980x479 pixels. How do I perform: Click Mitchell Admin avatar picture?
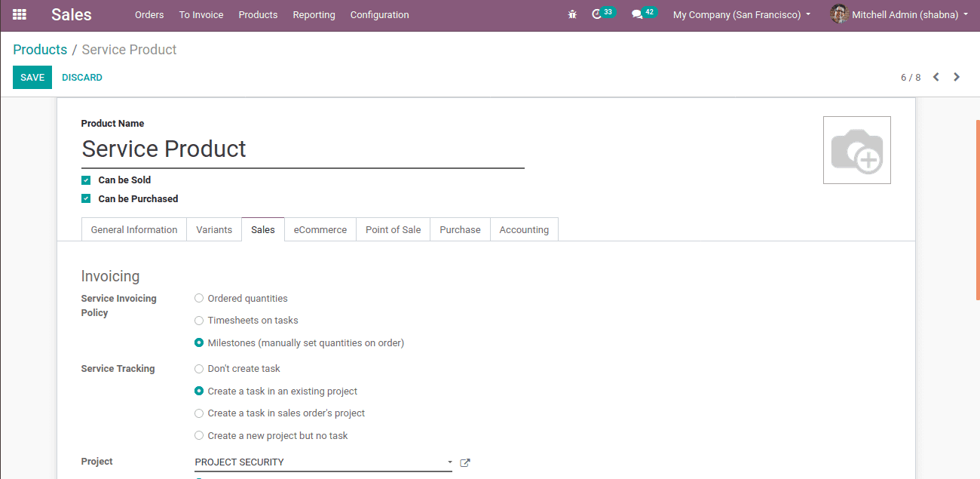click(839, 14)
